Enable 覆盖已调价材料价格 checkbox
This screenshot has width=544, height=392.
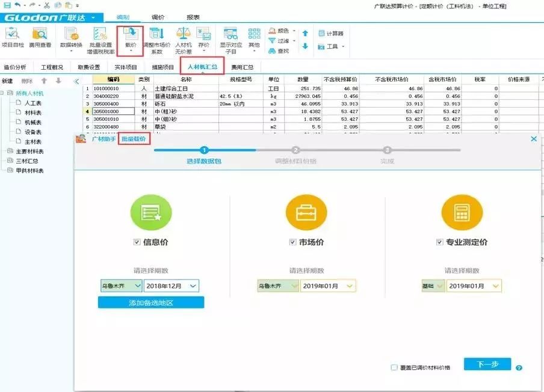pos(394,367)
